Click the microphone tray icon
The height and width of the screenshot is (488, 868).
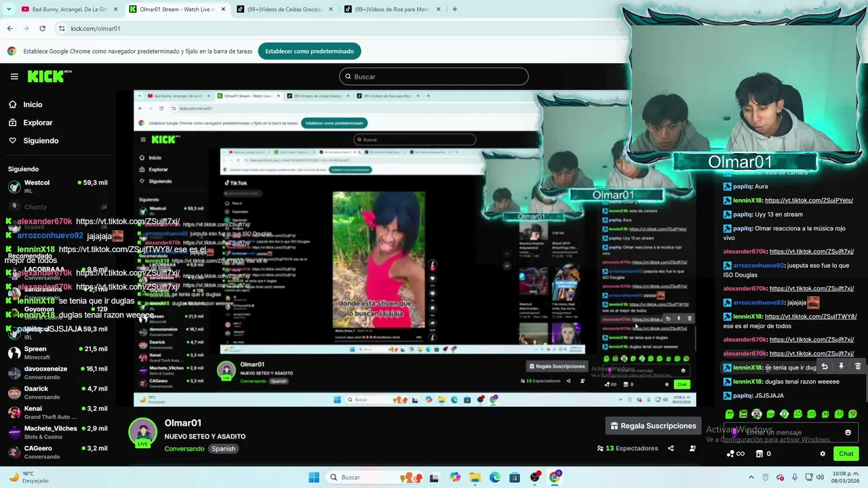tap(795, 477)
